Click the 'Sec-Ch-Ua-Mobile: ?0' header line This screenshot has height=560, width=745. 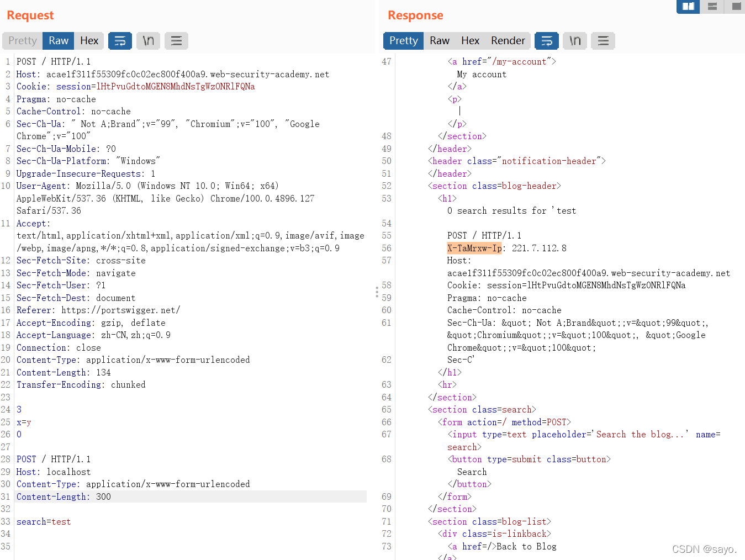pyautogui.click(x=66, y=149)
